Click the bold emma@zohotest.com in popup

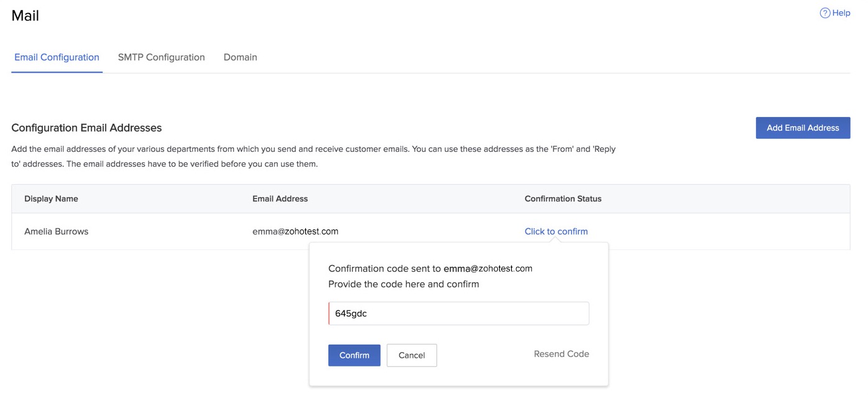pyautogui.click(x=487, y=269)
